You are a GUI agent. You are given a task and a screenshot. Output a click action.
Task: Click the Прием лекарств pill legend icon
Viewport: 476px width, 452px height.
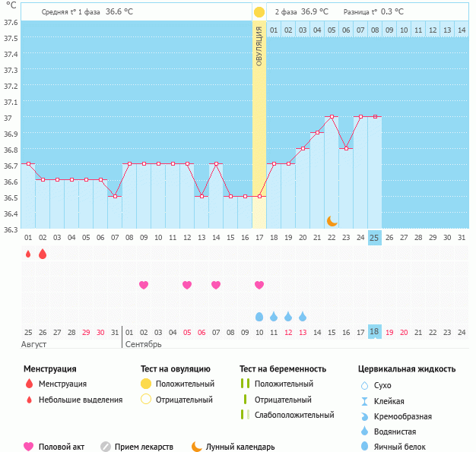pyautogui.click(x=106, y=447)
